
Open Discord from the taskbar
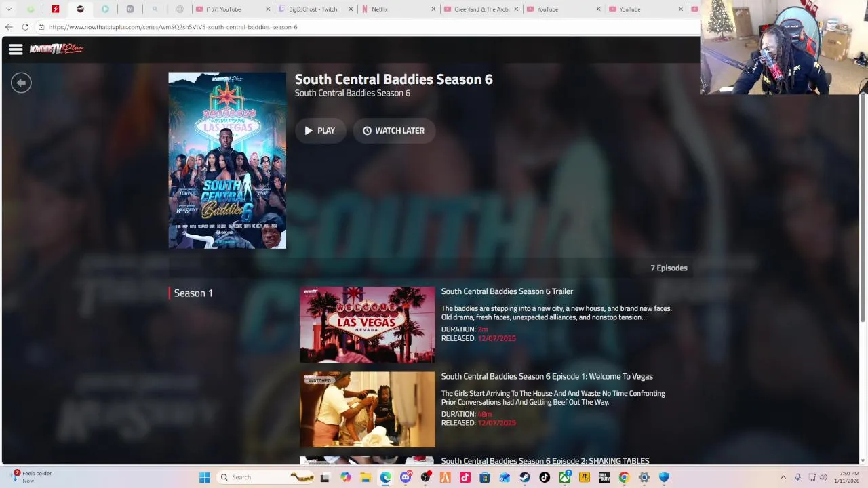click(x=406, y=477)
